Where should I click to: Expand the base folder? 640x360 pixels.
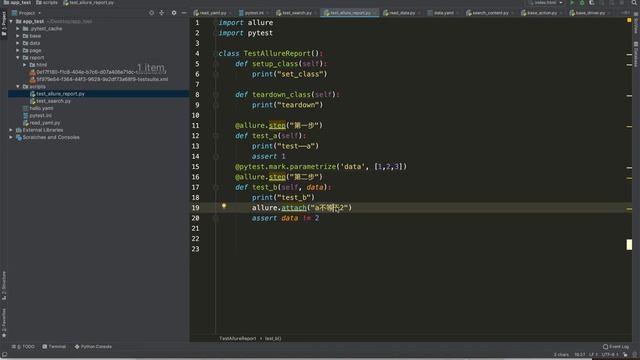[x=18, y=36]
